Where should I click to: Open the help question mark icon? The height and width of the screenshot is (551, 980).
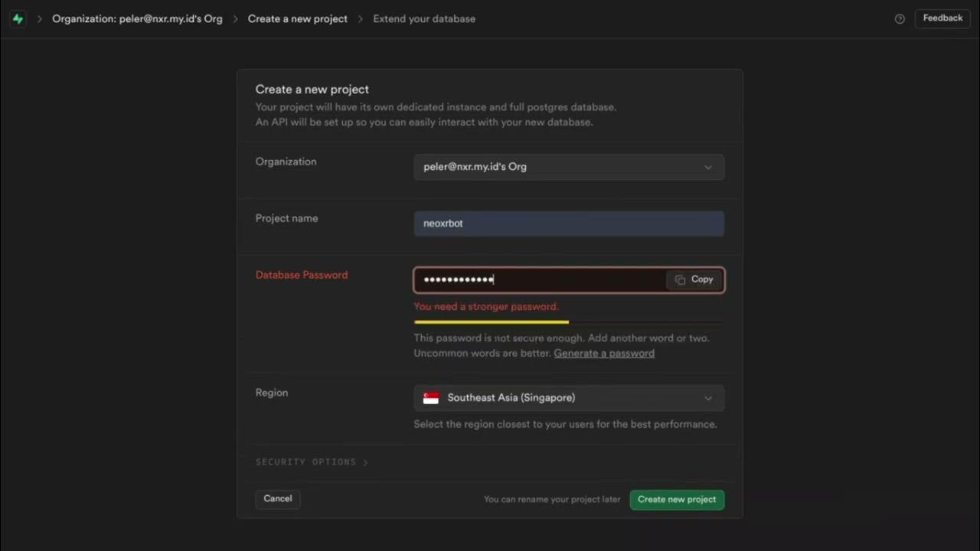[x=900, y=19]
